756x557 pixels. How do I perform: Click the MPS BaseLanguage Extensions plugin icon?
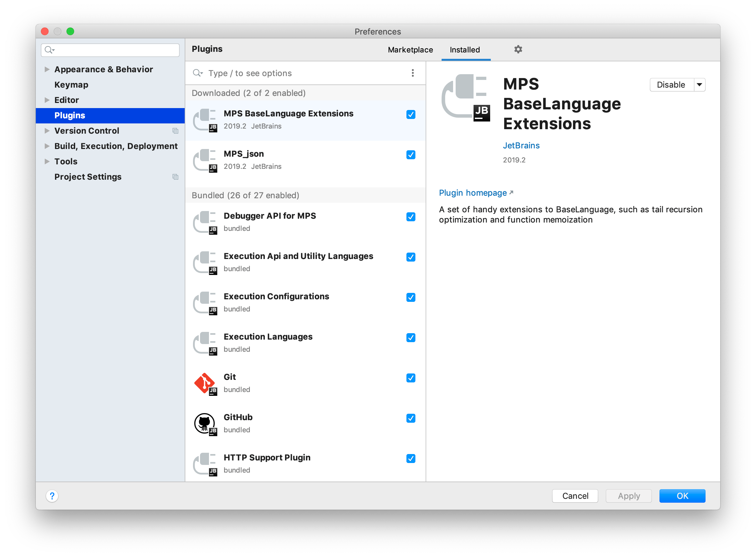(205, 120)
